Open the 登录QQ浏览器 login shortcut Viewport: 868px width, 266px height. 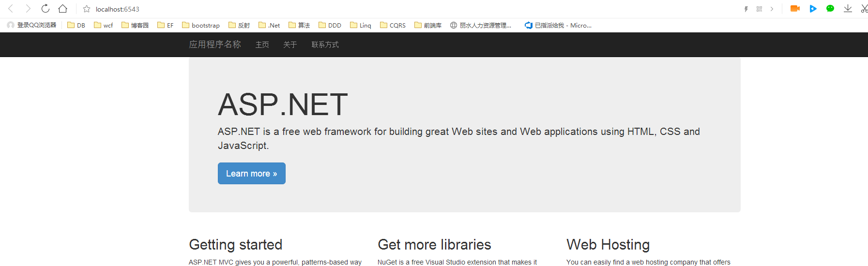pos(31,25)
